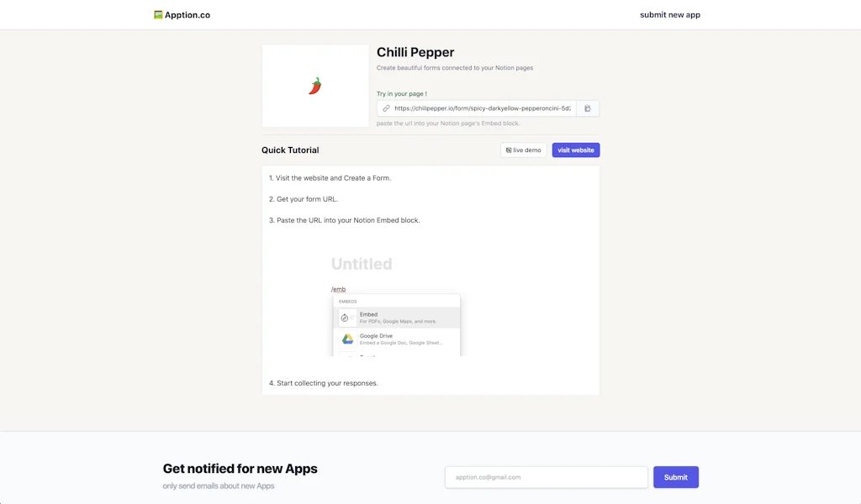Click the Quick Tutorial heading
This screenshot has height=504, width=861.
tap(289, 150)
